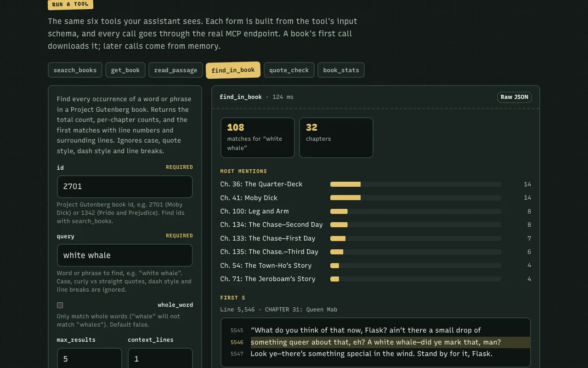This screenshot has height=368, width=588.
Task: Select the find_in_book tool tab
Action: tap(233, 70)
